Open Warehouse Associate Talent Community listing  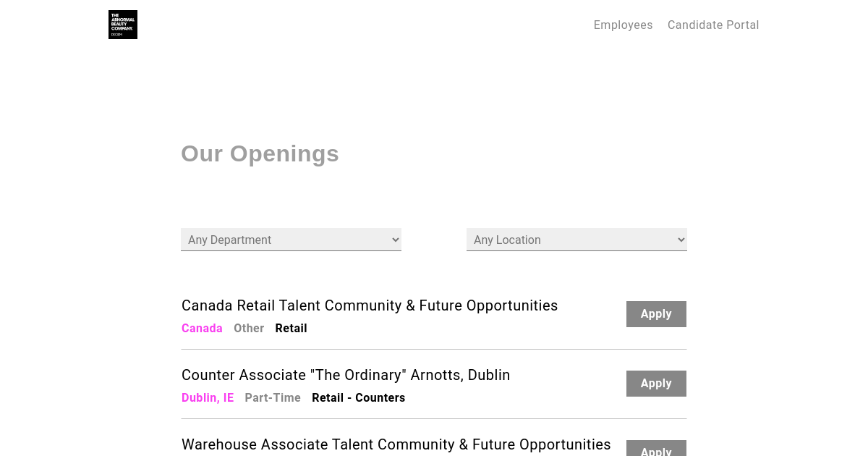[396, 444]
